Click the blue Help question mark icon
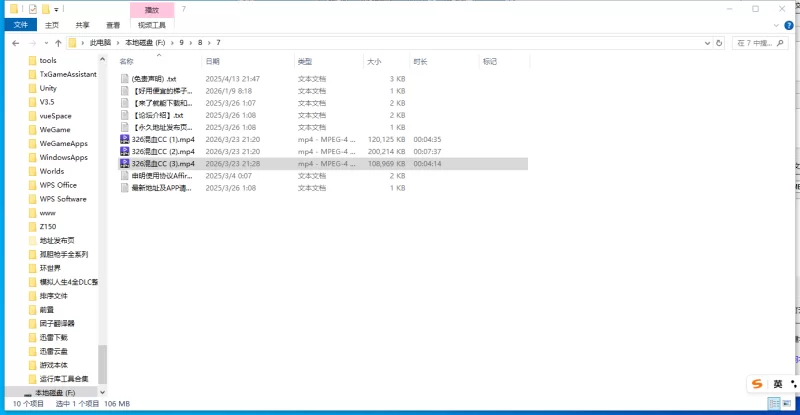 [789, 25]
